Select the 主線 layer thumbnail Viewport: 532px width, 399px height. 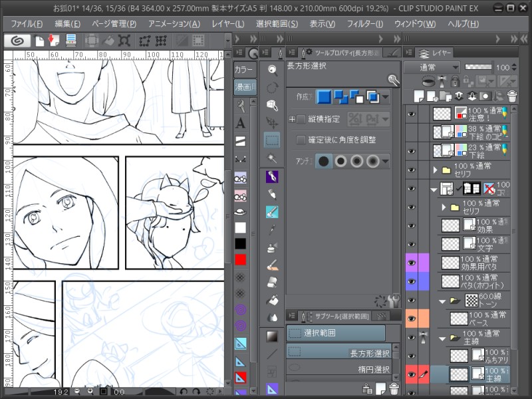pos(459,374)
